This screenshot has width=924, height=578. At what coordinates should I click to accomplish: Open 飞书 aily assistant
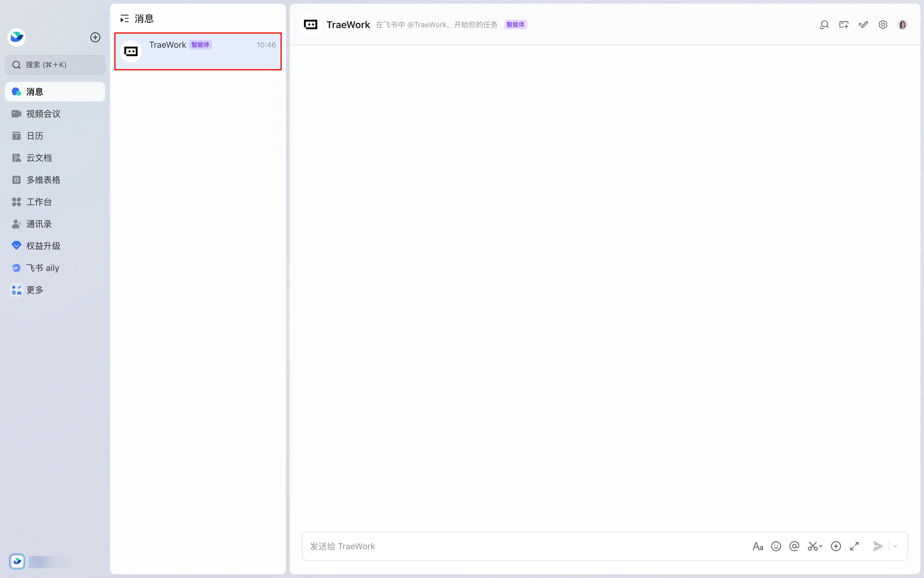coord(55,268)
